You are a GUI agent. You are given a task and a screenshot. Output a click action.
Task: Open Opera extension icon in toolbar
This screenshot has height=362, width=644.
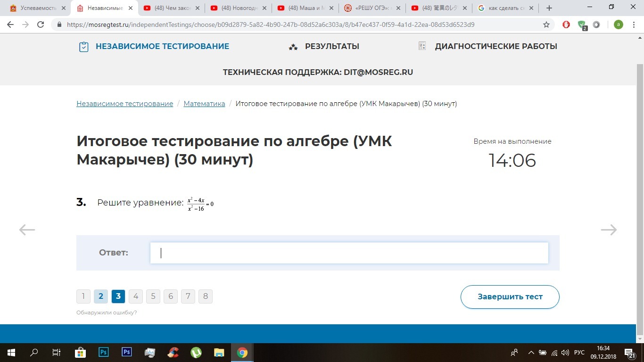566,25
